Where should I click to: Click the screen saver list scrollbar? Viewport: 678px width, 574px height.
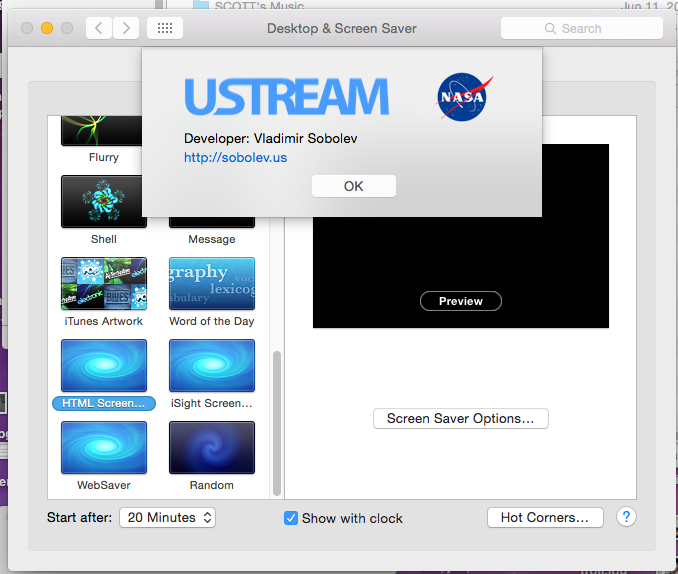click(x=277, y=424)
